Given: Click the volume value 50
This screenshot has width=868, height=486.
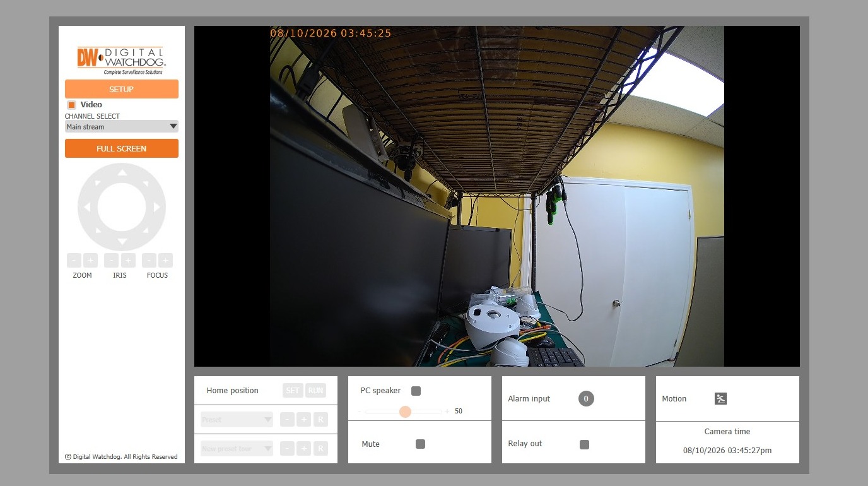Looking at the screenshot, I should (459, 412).
